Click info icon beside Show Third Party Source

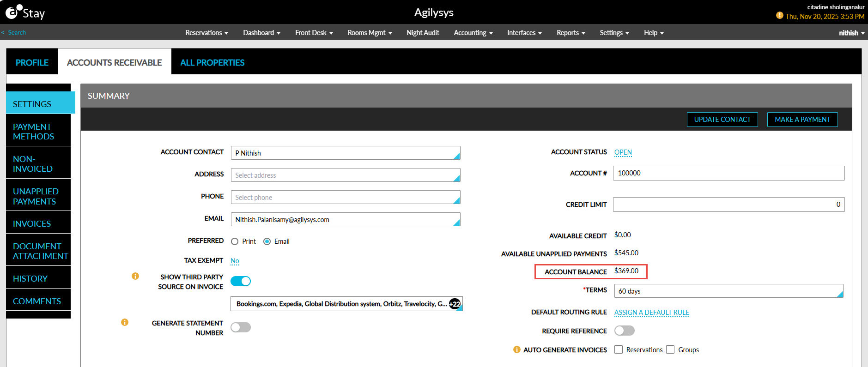tap(135, 276)
